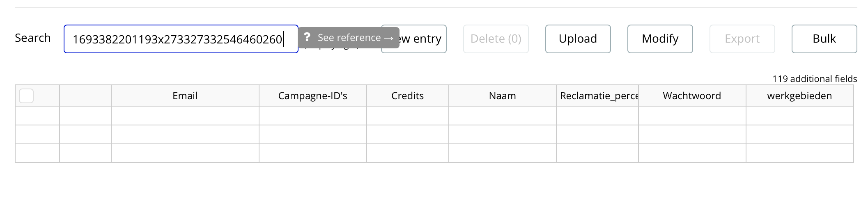Select the Email column header
The width and height of the screenshot is (868, 200).
pos(185,96)
